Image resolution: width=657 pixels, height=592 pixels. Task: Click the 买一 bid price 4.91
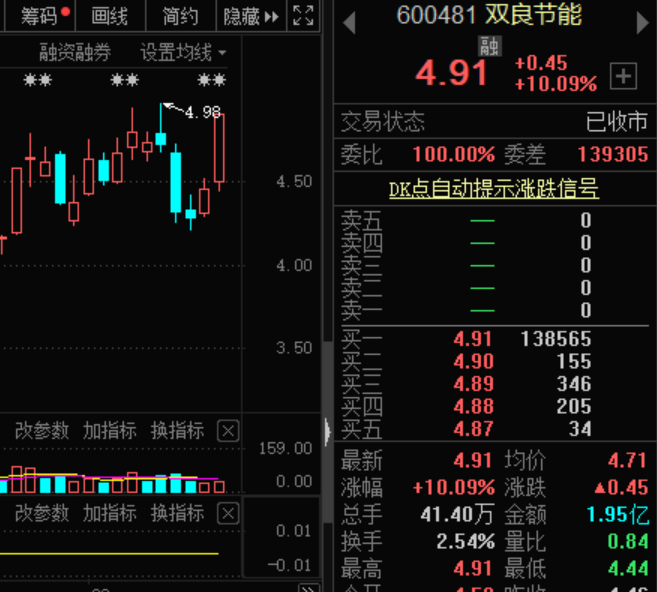473,339
